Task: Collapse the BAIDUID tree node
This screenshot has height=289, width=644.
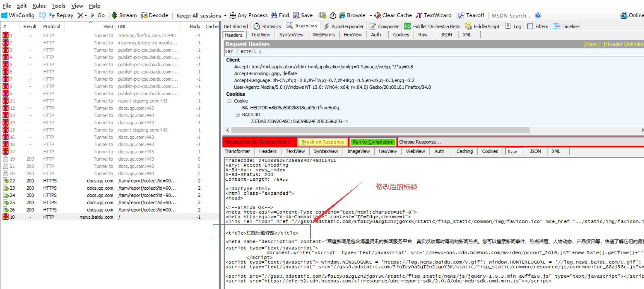Action: pyautogui.click(x=237, y=115)
